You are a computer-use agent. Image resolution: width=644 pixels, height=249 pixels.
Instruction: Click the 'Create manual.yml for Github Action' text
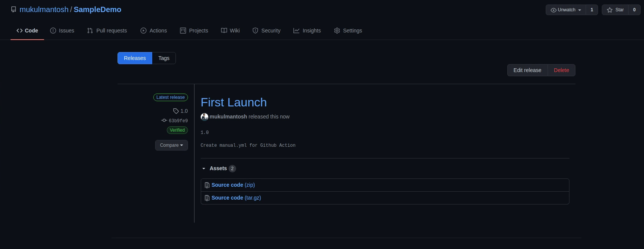tap(248, 145)
